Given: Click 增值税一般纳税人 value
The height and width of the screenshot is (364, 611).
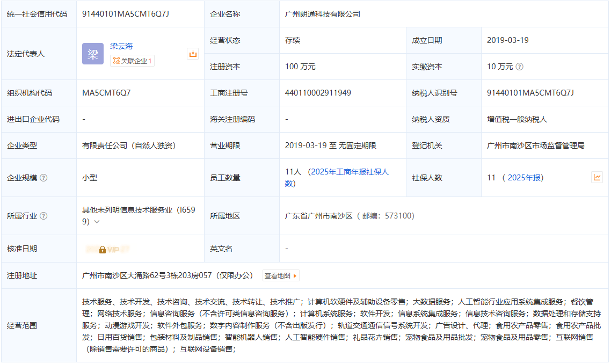Looking at the screenshot, I should (517, 120).
